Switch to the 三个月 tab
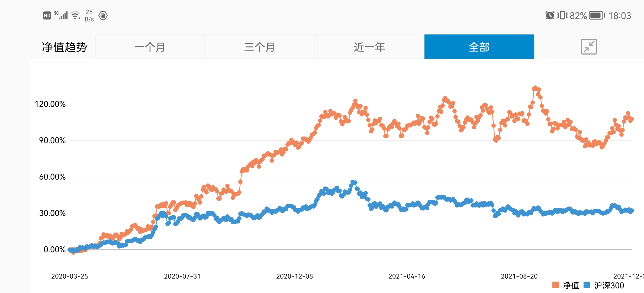Screen dimensions: 644x293 coord(260,47)
